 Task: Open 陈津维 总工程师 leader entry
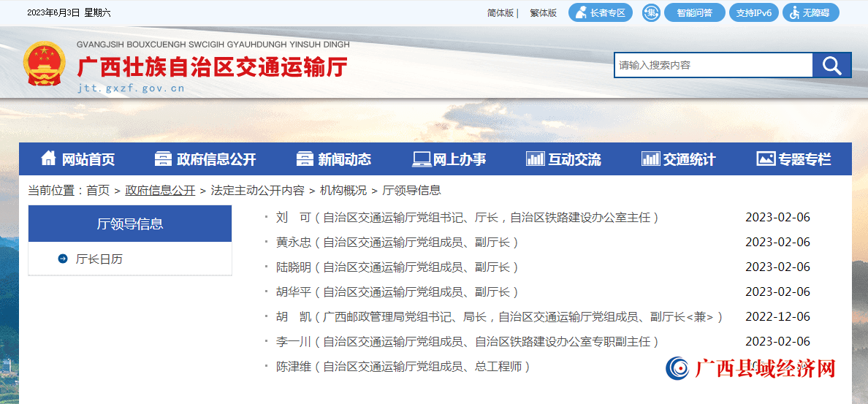click(x=403, y=366)
